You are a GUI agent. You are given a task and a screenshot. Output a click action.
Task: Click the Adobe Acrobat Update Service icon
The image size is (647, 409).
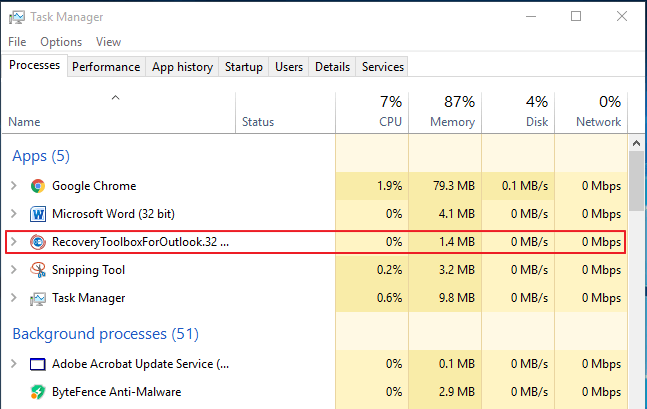(x=38, y=364)
